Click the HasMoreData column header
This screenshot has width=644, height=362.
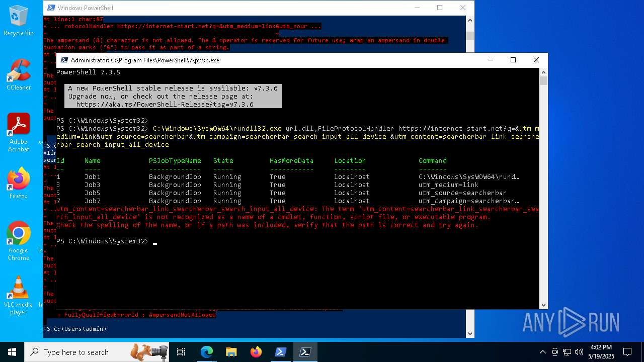[292, 161]
